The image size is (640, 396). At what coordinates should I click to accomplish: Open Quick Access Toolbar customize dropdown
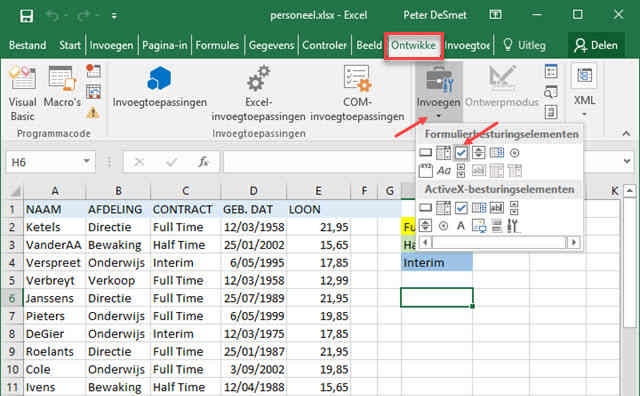(x=114, y=16)
